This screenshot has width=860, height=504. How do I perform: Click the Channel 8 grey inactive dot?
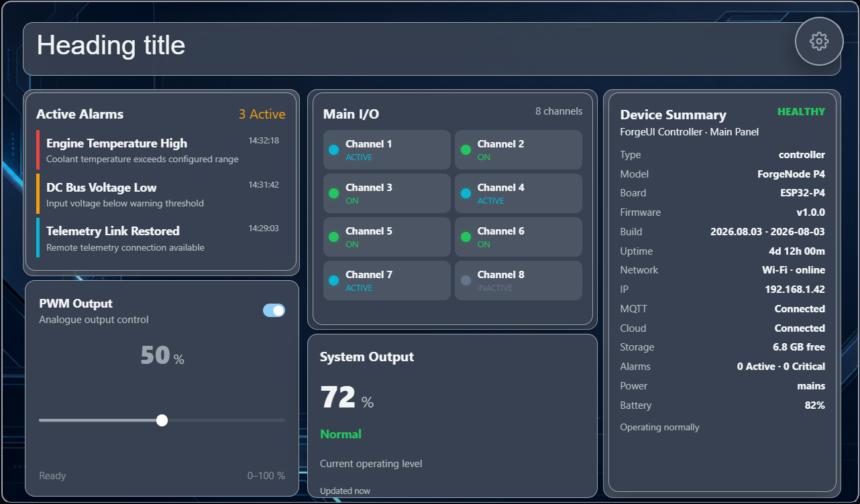point(466,280)
